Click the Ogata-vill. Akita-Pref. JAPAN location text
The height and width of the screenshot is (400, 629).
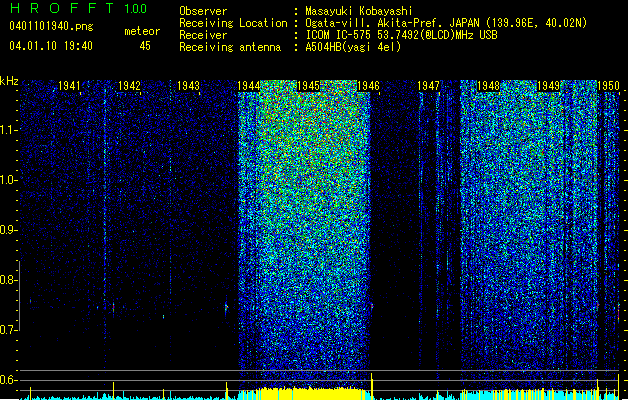446,23
